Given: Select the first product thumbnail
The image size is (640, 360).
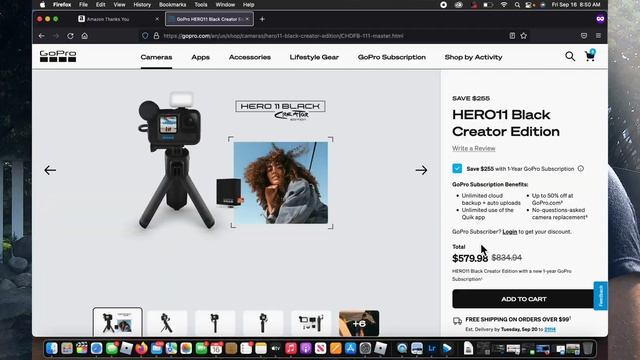Looking at the screenshot, I should 118,323.
